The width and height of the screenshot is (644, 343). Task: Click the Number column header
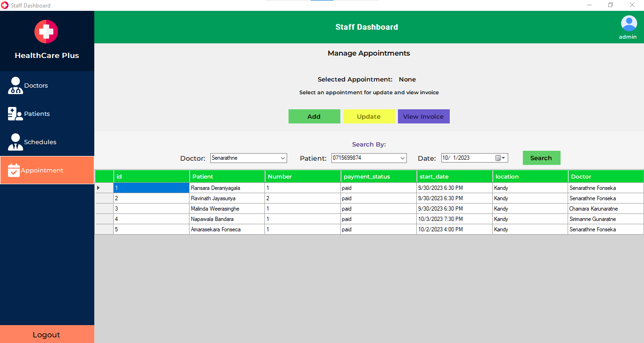(303, 177)
